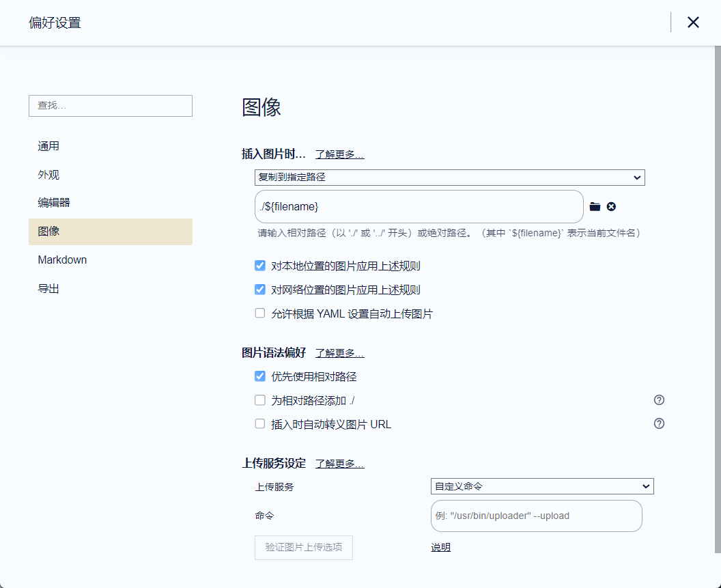The width and height of the screenshot is (721, 588).
Task: Open the Markdown settings section
Action: point(62,260)
